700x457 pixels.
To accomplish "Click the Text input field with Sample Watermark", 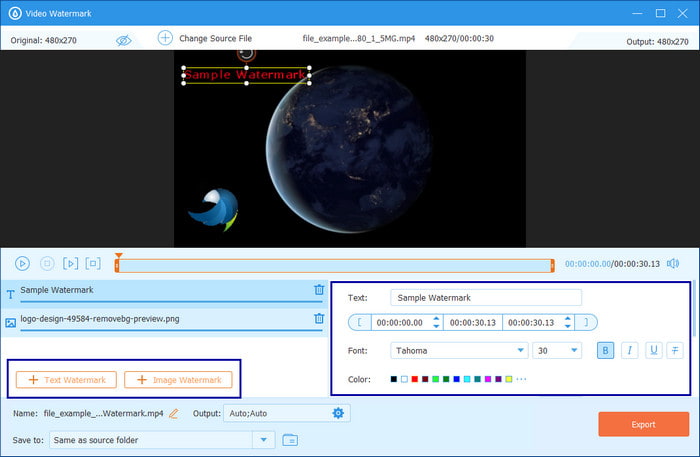I will 485,297.
